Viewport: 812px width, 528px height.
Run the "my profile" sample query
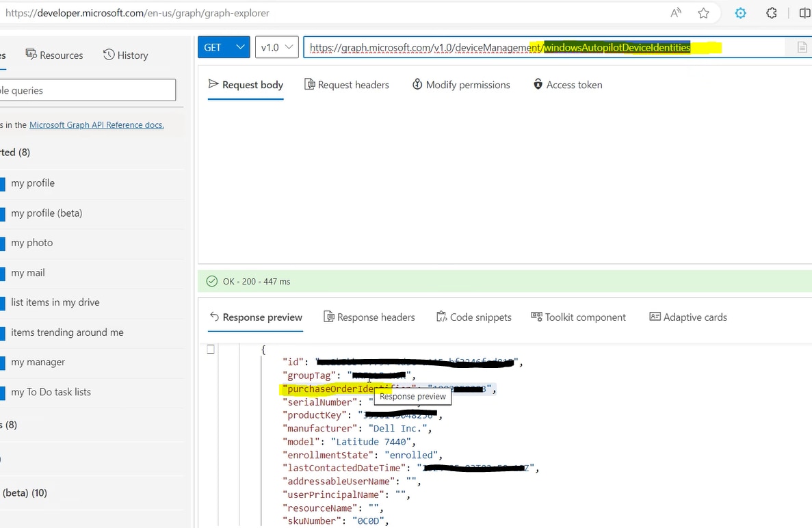(32, 183)
